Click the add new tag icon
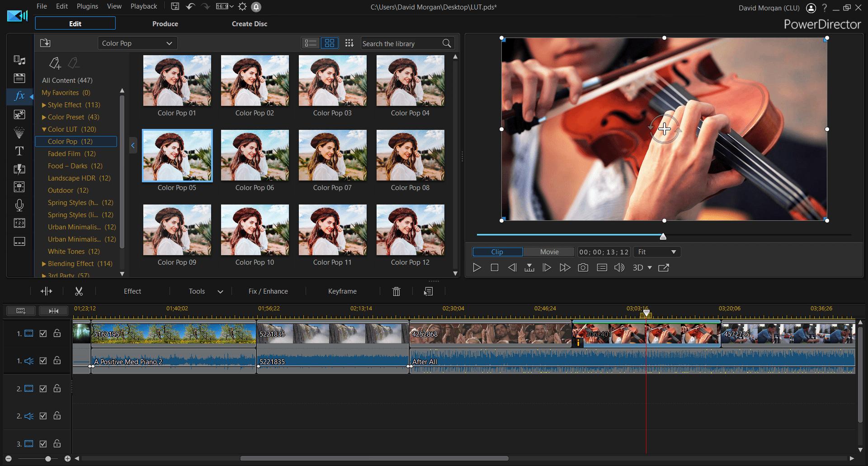Screen dimensions: 868x466 (55, 63)
